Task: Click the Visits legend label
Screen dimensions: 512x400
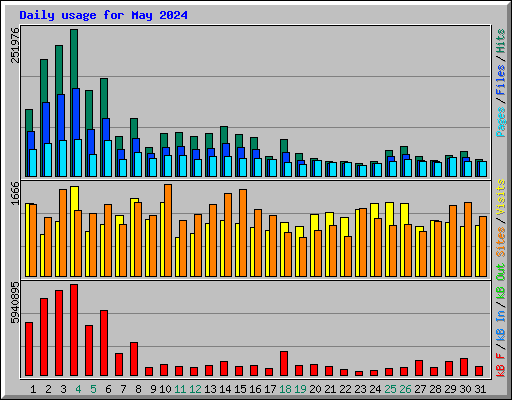Action: pos(501,197)
